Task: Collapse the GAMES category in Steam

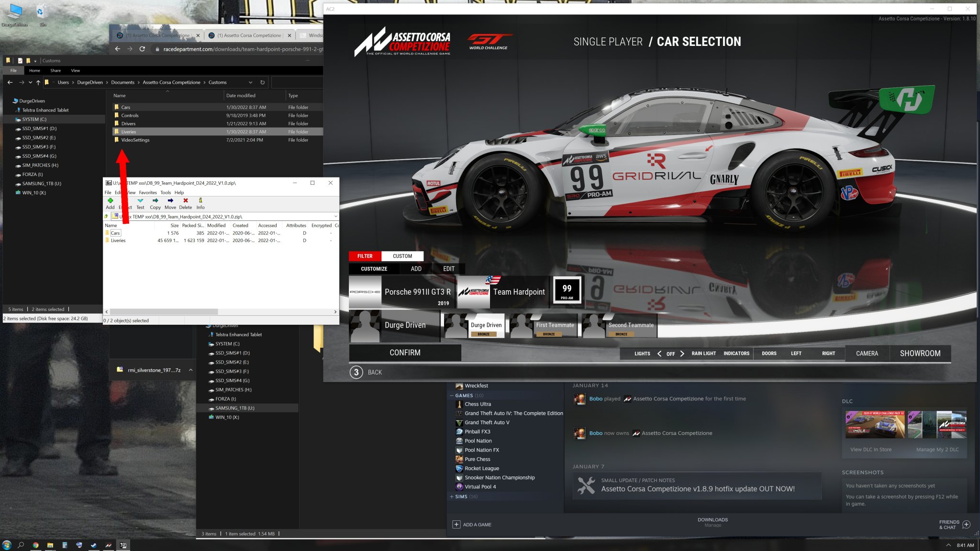Action: 452,396
